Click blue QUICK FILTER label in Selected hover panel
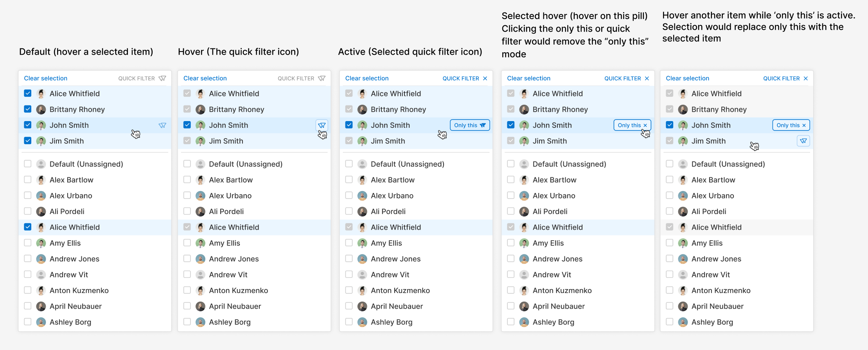 tap(623, 79)
